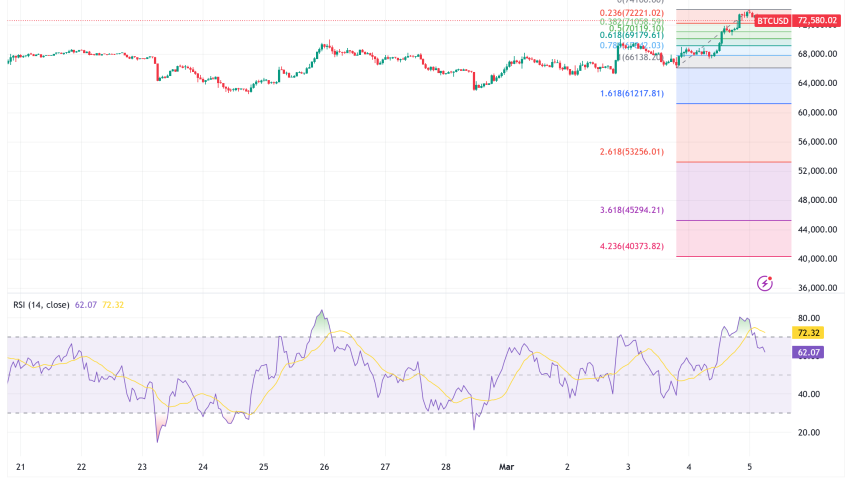This screenshot has height=485, width=852.
Task: Click 64,000.00 on the price scale
Action: tap(817, 83)
